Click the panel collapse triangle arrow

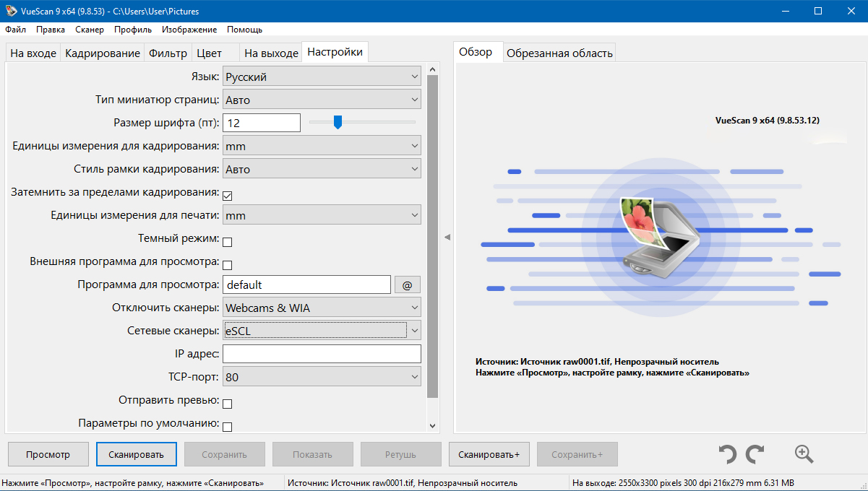coord(447,237)
